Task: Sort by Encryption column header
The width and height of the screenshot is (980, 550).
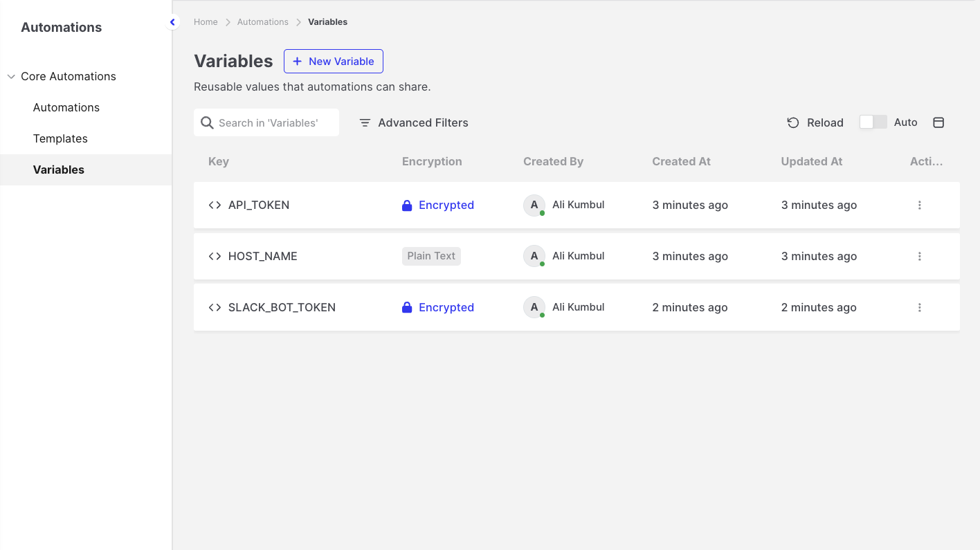Action: [x=432, y=161]
